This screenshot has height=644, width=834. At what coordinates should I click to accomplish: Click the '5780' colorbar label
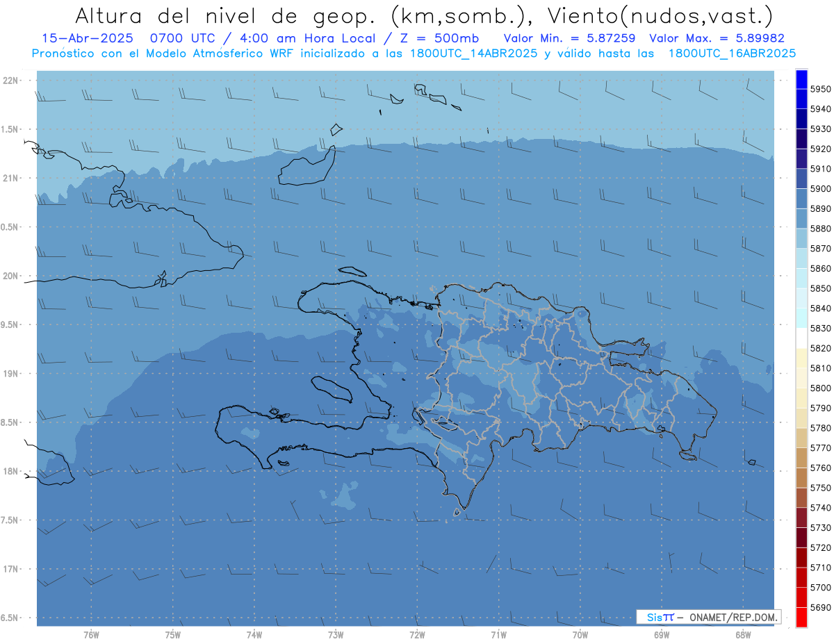pyautogui.click(x=820, y=428)
